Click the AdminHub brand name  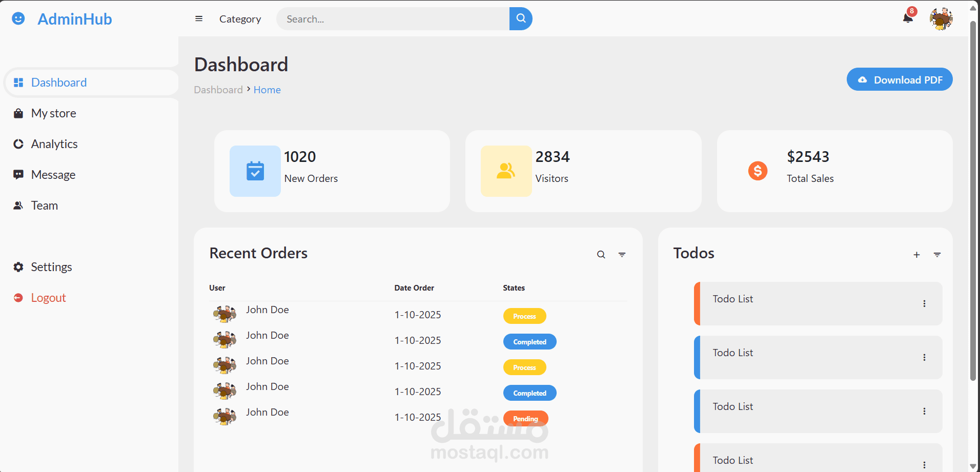coord(75,19)
